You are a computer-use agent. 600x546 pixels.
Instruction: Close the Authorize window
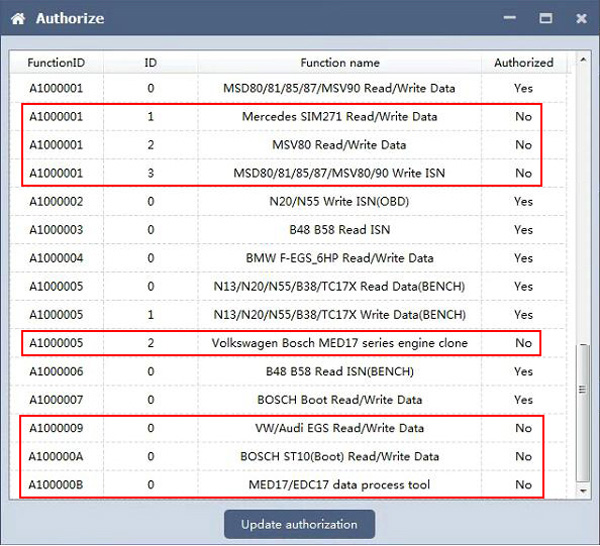point(581,18)
